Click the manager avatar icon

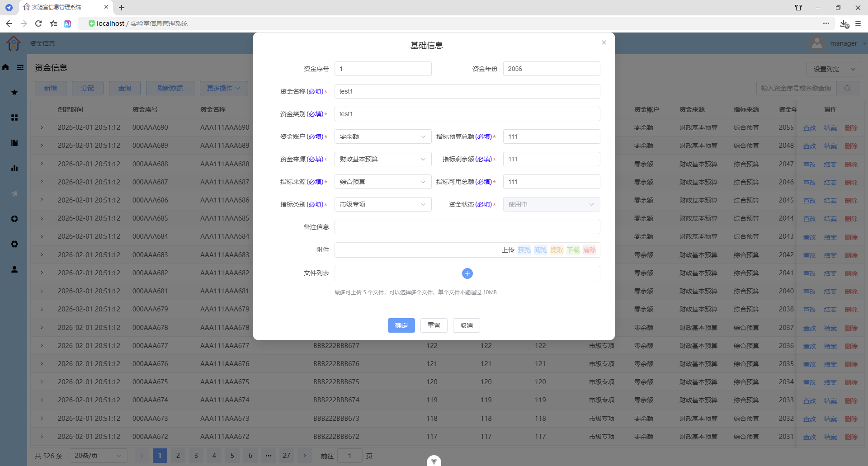pyautogui.click(x=816, y=43)
